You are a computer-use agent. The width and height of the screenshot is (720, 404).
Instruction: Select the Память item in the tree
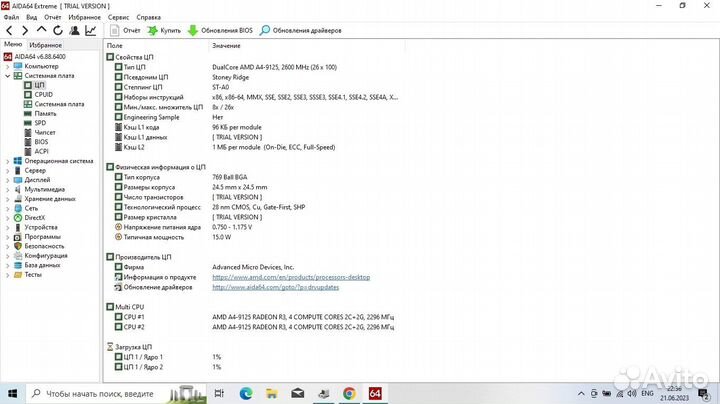(x=40, y=113)
